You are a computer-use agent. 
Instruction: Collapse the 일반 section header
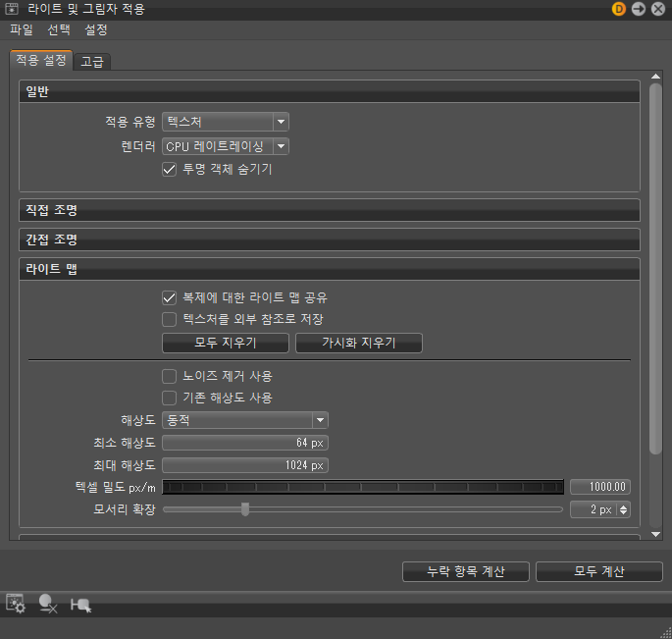(x=330, y=91)
